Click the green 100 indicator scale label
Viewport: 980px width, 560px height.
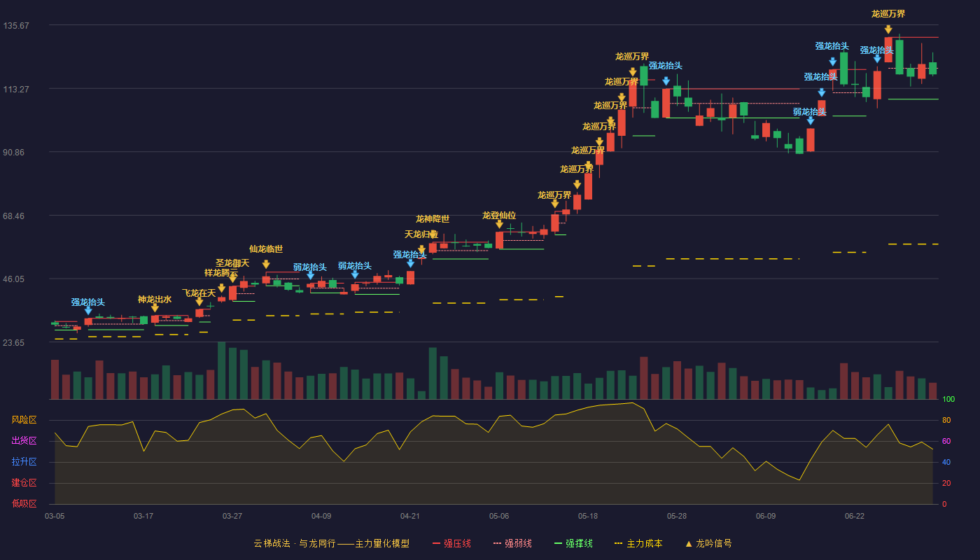pyautogui.click(x=948, y=400)
